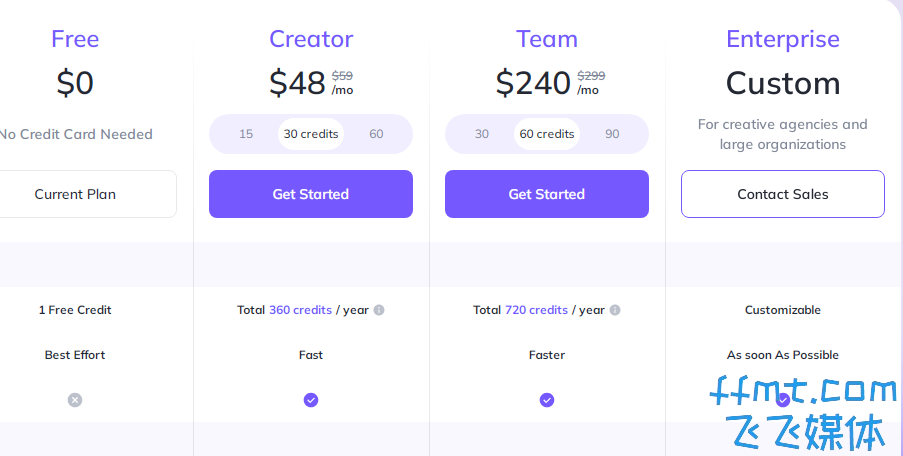The image size is (903, 456).
Task: Click the Creator plan heading
Action: (311, 39)
